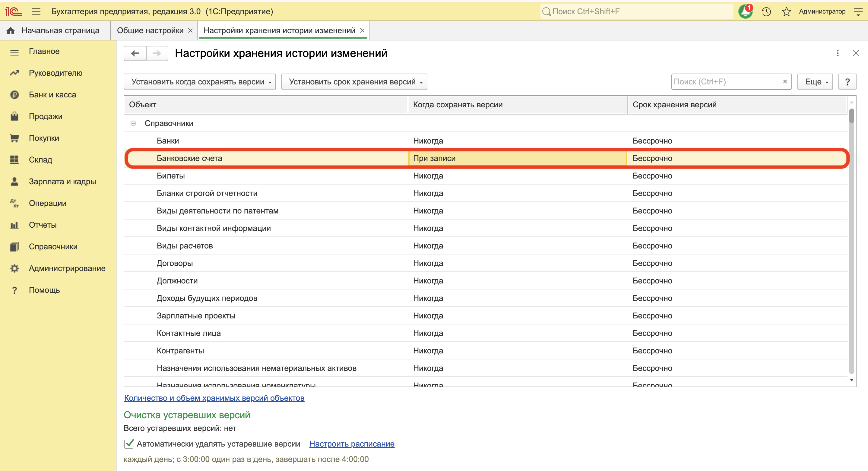Focus the Поиск (Ctrl+F) search field
The image size is (868, 471).
[724, 81]
